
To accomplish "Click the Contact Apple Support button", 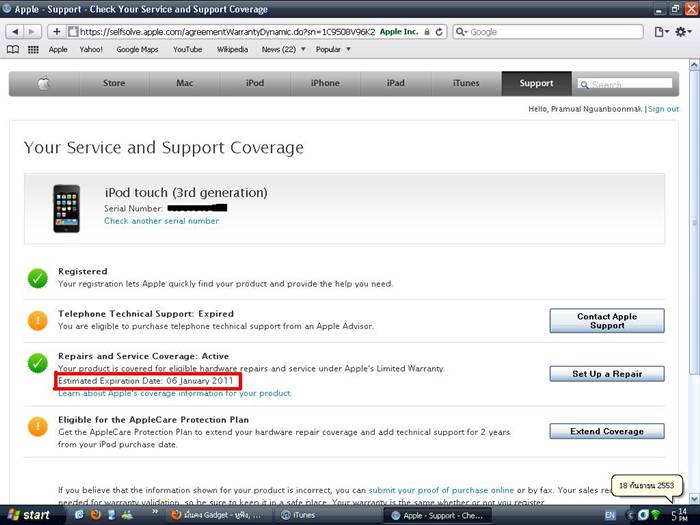I will [607, 321].
